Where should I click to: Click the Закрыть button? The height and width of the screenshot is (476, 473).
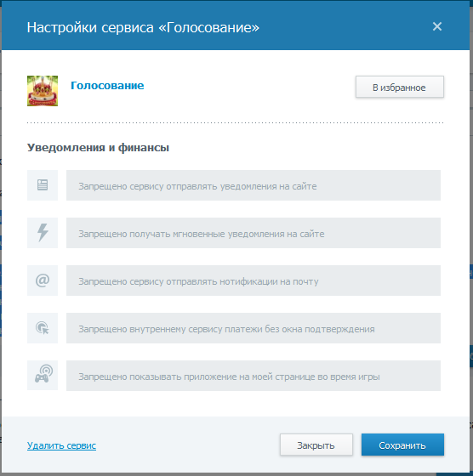click(x=316, y=445)
